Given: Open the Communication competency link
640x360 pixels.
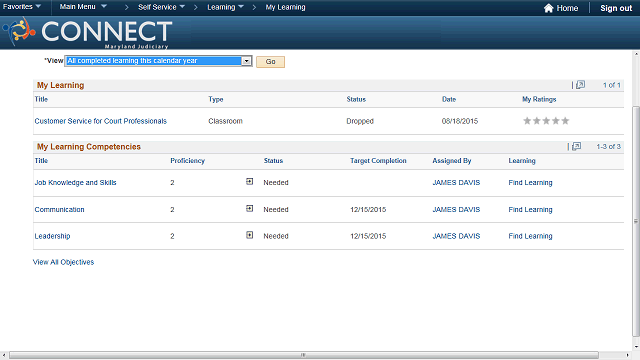Looking at the screenshot, I should [x=59, y=209].
